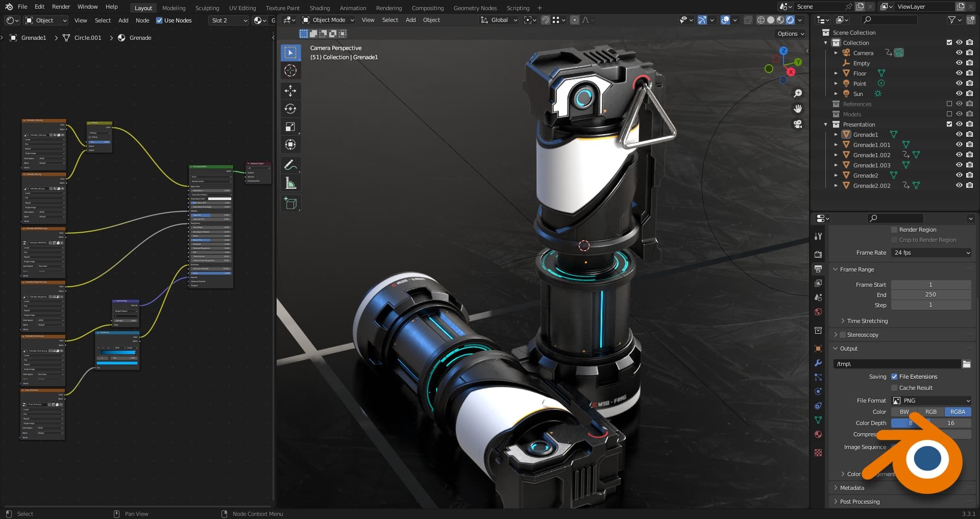Enable the Render Region checkbox

click(x=894, y=230)
